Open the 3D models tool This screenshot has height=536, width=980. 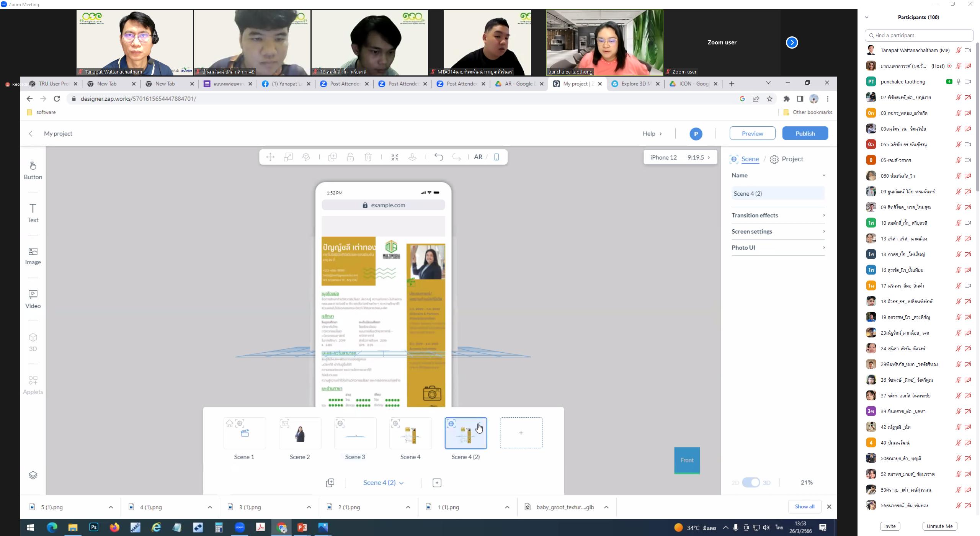click(x=33, y=342)
